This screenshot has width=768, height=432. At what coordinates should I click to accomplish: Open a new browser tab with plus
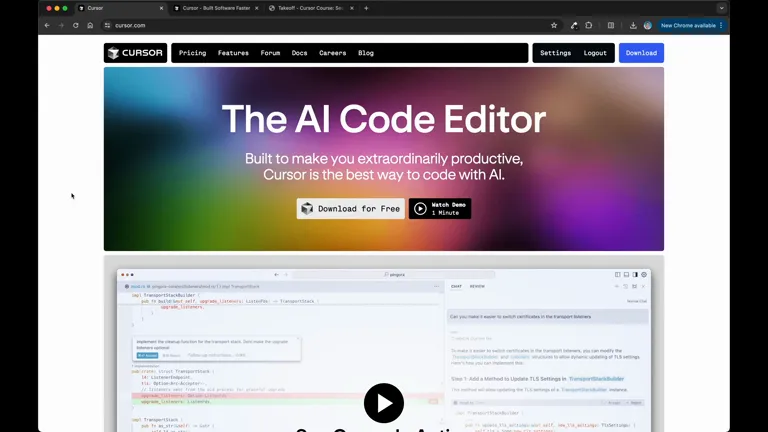coord(366,8)
